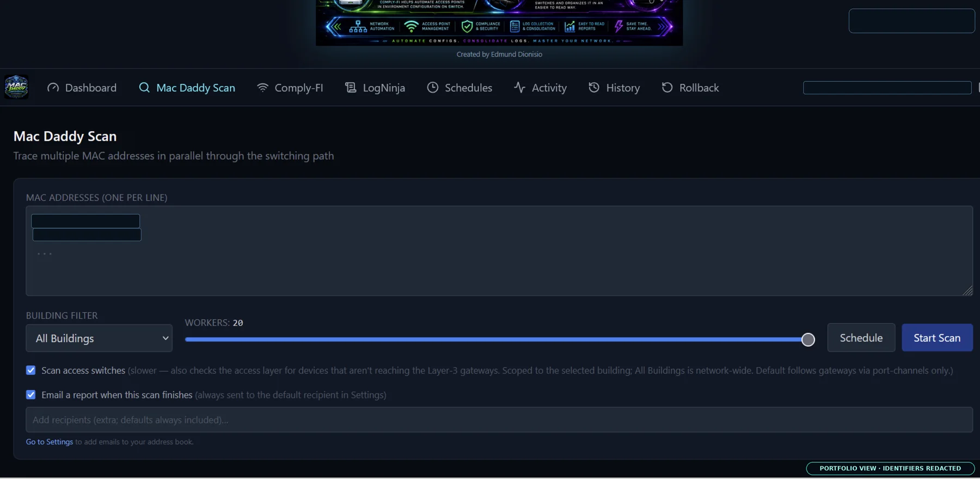Click the Mac Daddy Scan magnifier icon
The image size is (980, 479).
pos(144,88)
